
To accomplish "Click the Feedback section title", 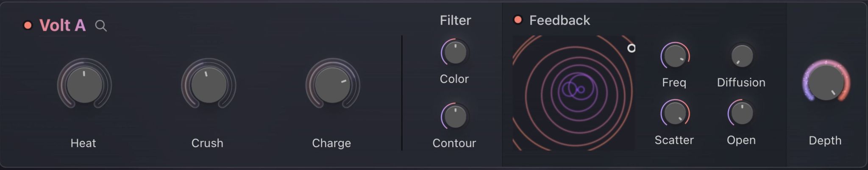I will click(559, 20).
